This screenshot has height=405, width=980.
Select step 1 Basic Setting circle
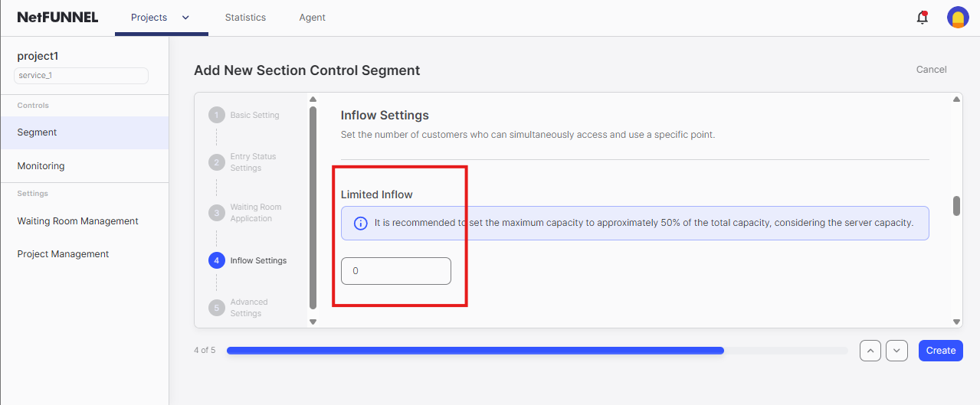tap(217, 115)
